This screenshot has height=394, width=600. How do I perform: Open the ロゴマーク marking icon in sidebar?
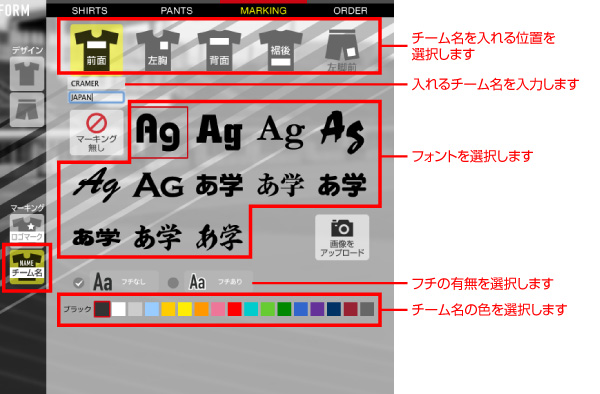[27, 228]
